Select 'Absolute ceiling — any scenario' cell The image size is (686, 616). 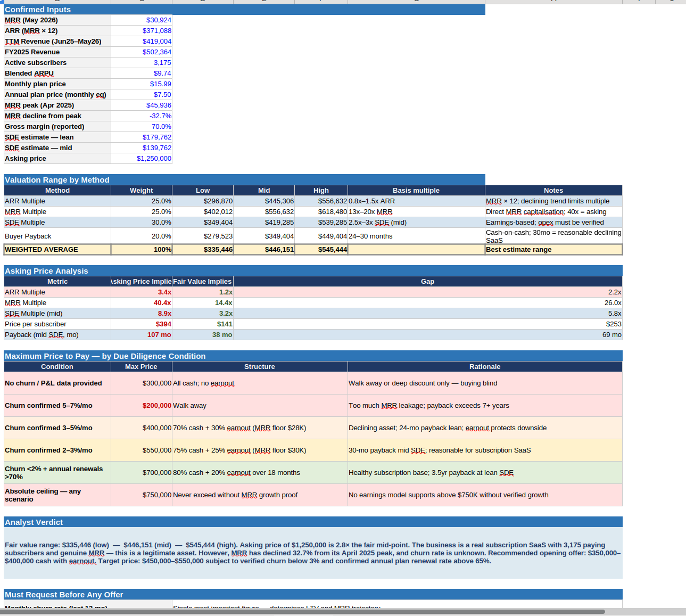tap(57, 495)
